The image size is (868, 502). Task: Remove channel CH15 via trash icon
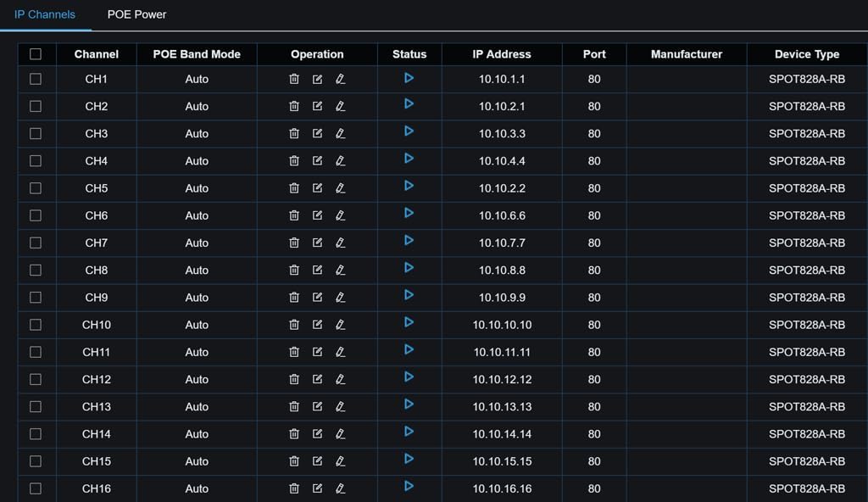click(x=294, y=461)
